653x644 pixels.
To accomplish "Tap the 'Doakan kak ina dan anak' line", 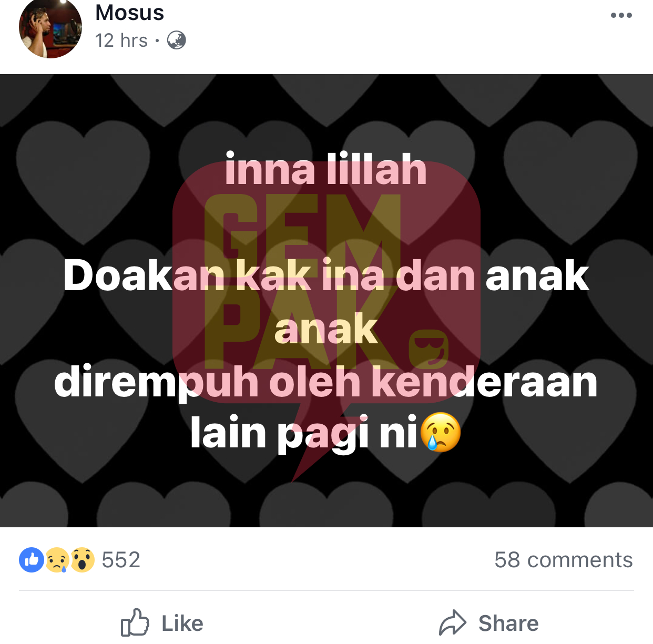I will pos(326,275).
